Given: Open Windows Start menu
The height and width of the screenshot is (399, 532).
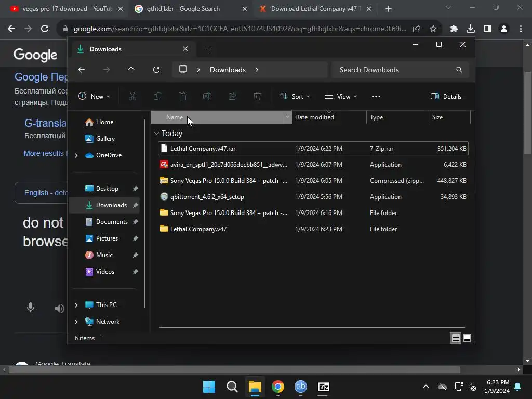Looking at the screenshot, I should (x=209, y=387).
